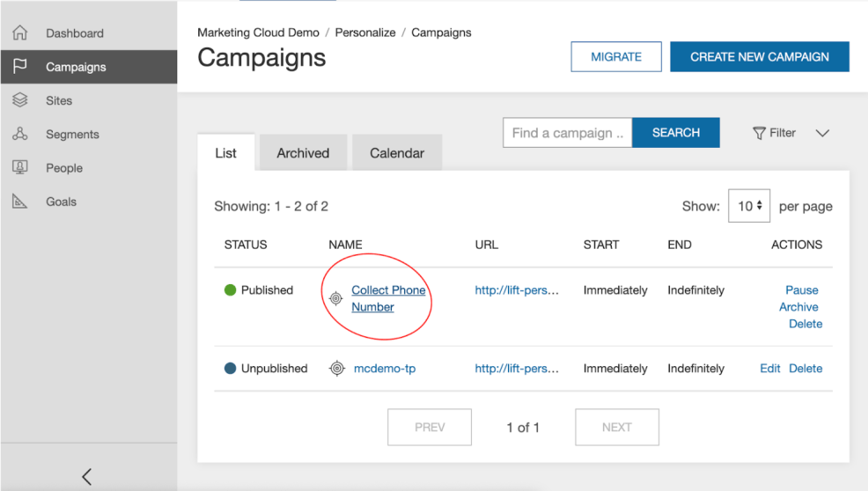Click the Dashboard home icon in sidebar
Image resolution: width=868 pixels, height=491 pixels.
tap(19, 33)
